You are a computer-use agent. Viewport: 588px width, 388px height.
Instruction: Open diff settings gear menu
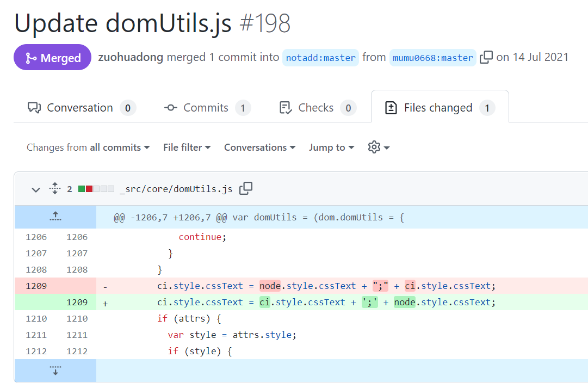(379, 147)
